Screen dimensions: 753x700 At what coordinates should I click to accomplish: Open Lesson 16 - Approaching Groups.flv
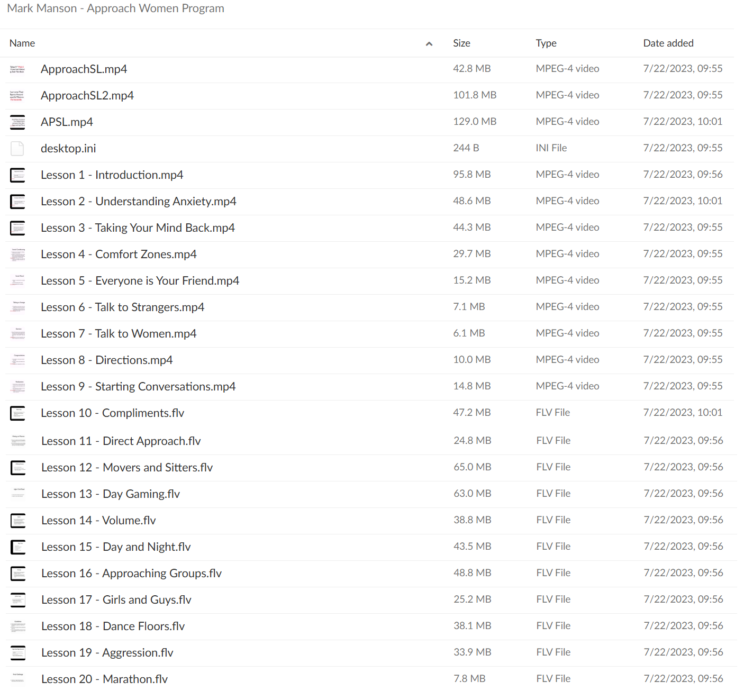[131, 574]
